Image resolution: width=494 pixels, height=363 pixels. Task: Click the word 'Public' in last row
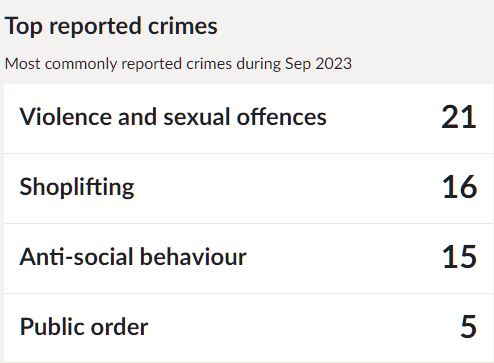point(52,326)
